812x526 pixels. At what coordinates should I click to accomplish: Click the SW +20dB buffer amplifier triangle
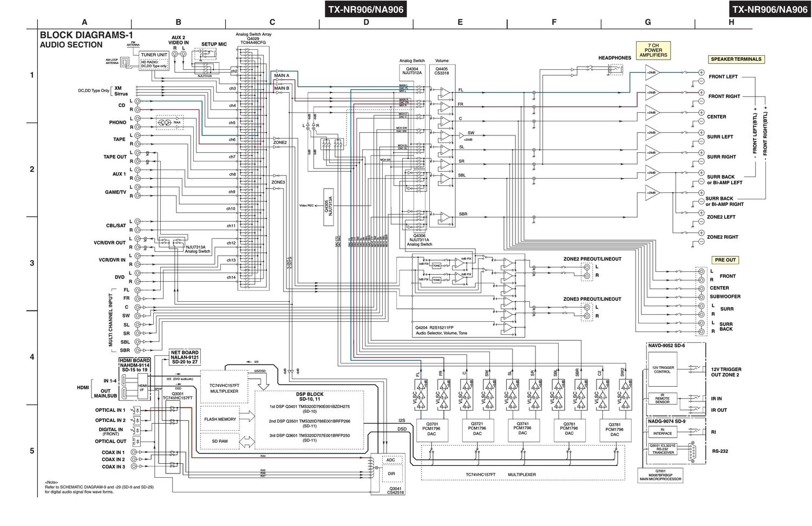point(462,134)
